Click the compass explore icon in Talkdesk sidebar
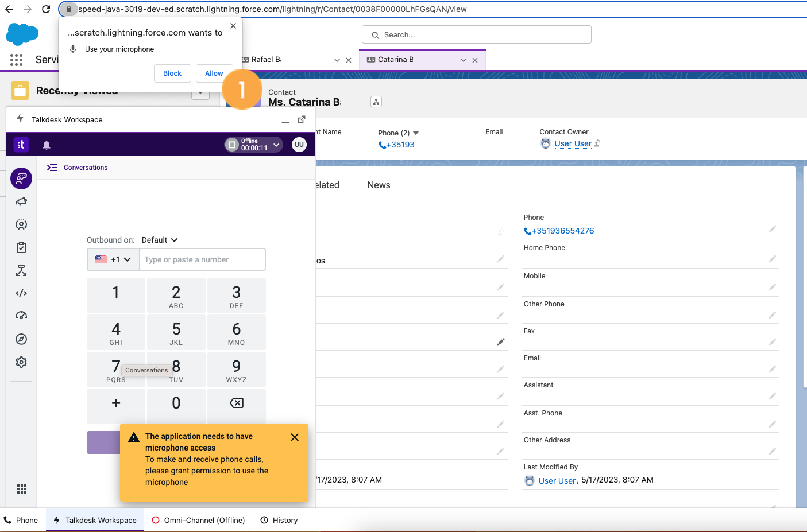The image size is (807, 532). pyautogui.click(x=21, y=339)
